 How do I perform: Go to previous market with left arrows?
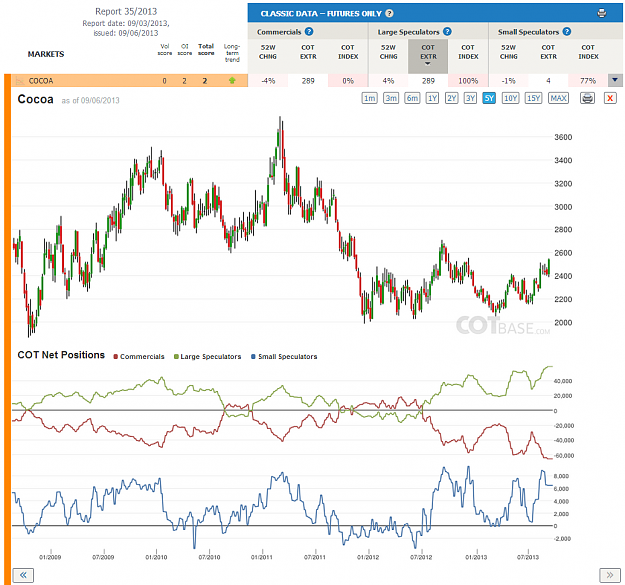pyautogui.click(x=23, y=575)
